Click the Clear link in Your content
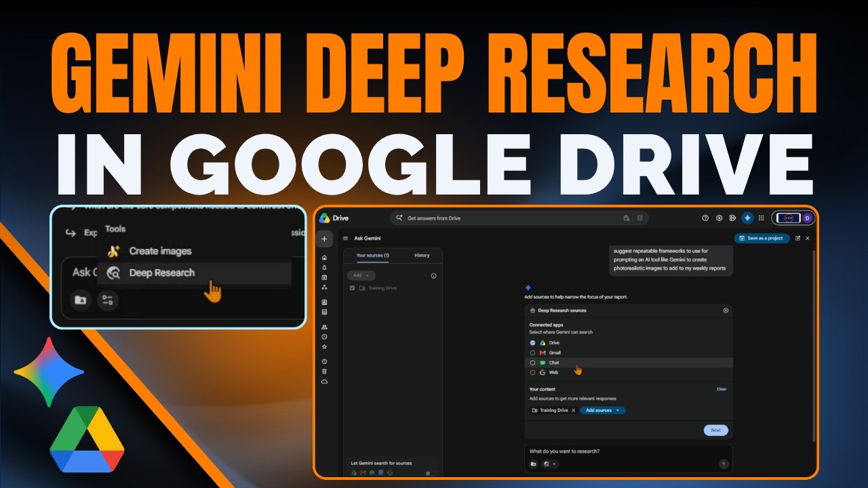 coord(722,389)
